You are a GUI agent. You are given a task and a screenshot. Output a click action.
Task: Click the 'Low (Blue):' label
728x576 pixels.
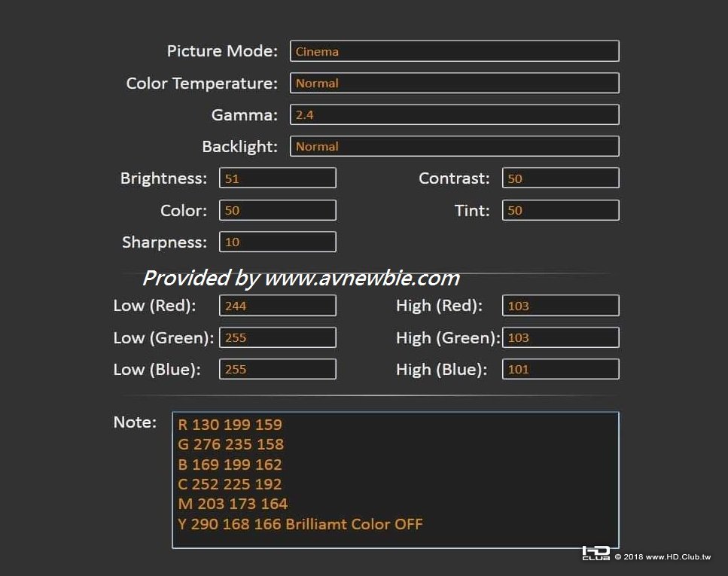[157, 370]
